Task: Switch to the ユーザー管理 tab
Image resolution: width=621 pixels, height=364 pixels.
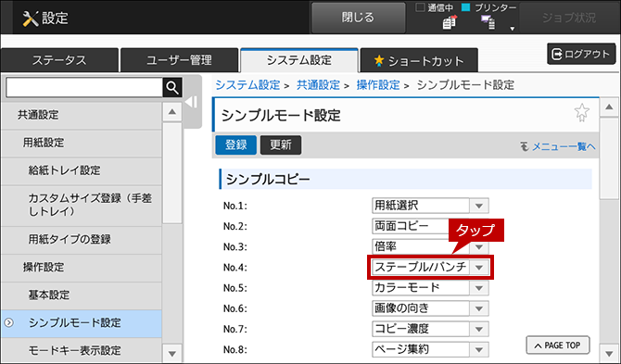Action: pos(179,60)
